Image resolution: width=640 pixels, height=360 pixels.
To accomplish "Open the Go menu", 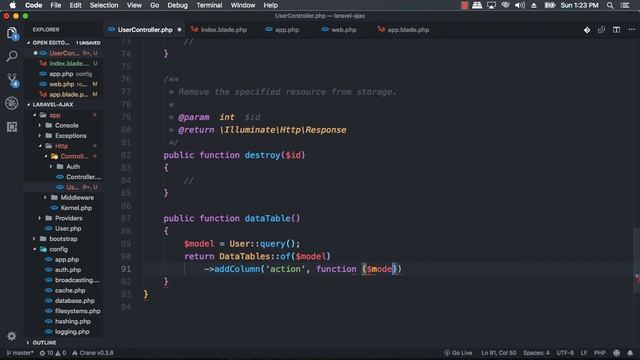I will click(x=155, y=5).
